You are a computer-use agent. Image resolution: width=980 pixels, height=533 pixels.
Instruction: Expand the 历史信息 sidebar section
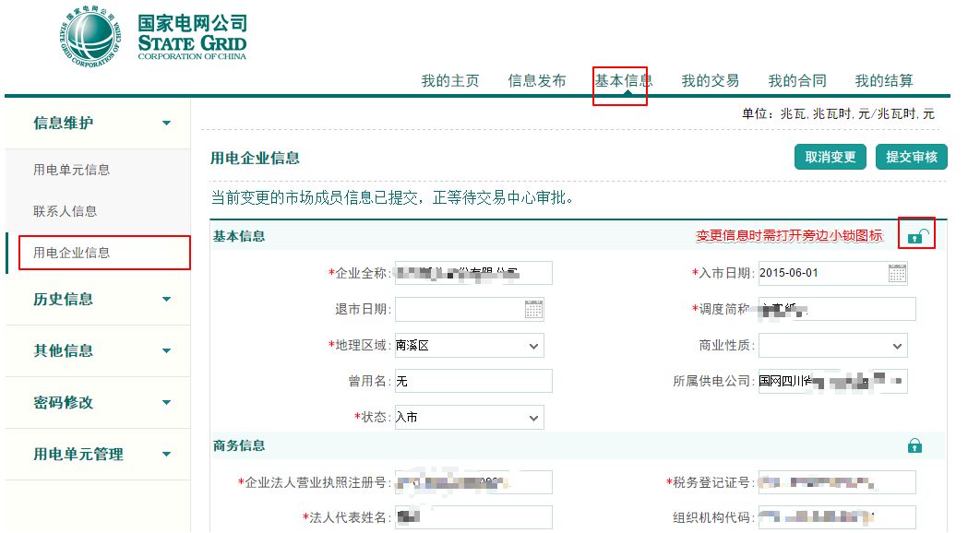pyautogui.click(x=166, y=299)
